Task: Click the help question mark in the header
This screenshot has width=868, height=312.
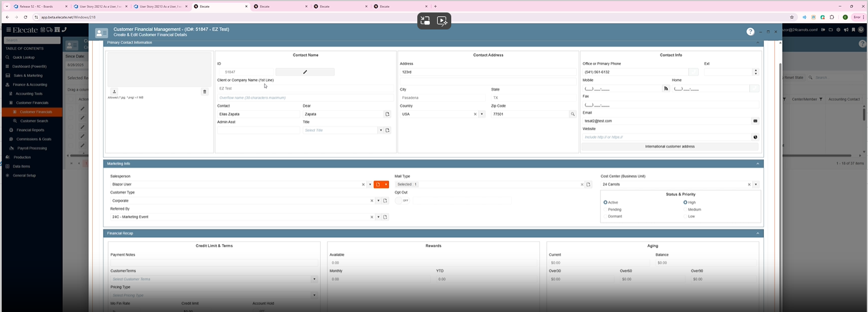Action: tap(750, 32)
